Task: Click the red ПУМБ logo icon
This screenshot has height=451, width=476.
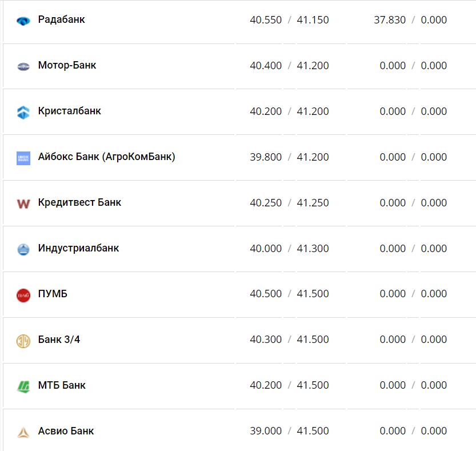Action: pyautogui.click(x=23, y=295)
